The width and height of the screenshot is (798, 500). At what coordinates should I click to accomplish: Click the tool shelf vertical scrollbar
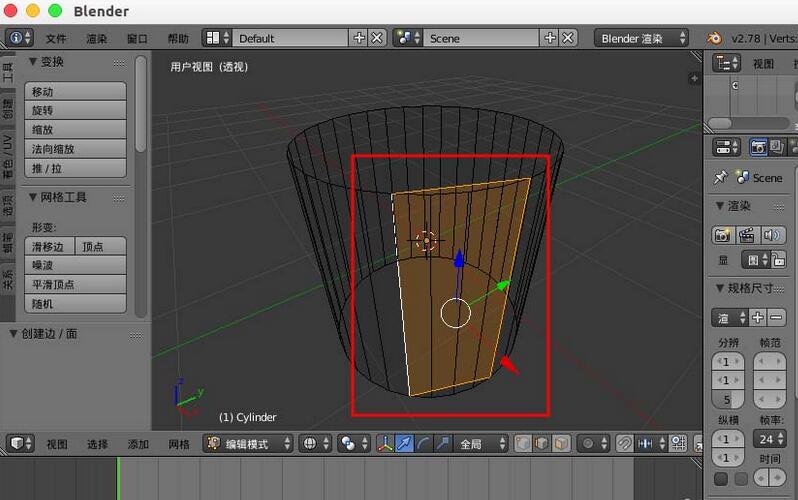141,104
